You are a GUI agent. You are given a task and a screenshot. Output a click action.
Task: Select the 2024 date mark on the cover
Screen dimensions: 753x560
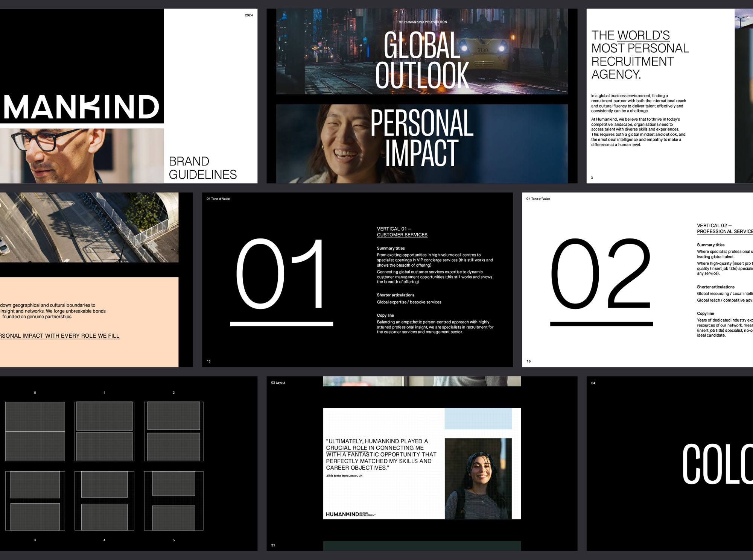(248, 15)
